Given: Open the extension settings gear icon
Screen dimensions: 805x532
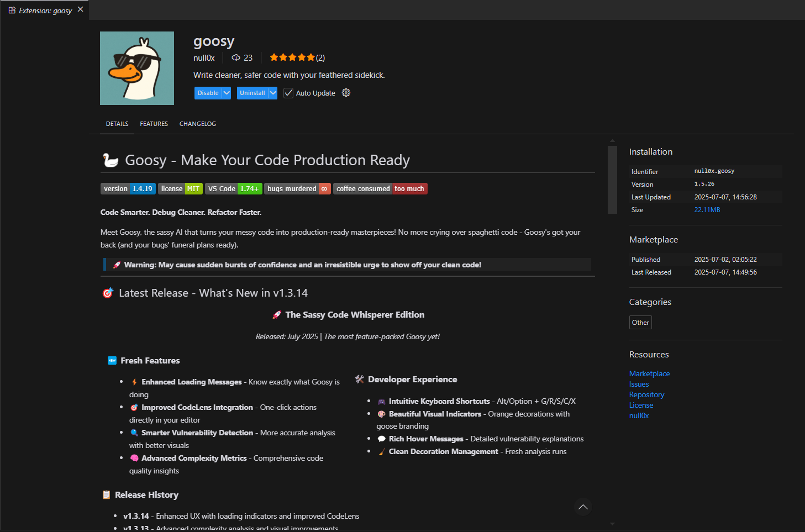Looking at the screenshot, I should (x=346, y=93).
